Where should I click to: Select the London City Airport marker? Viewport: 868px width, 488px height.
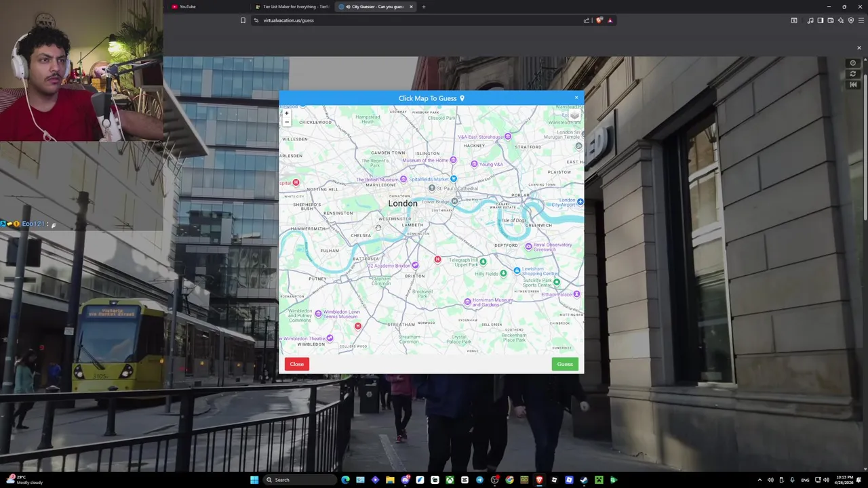(x=580, y=201)
